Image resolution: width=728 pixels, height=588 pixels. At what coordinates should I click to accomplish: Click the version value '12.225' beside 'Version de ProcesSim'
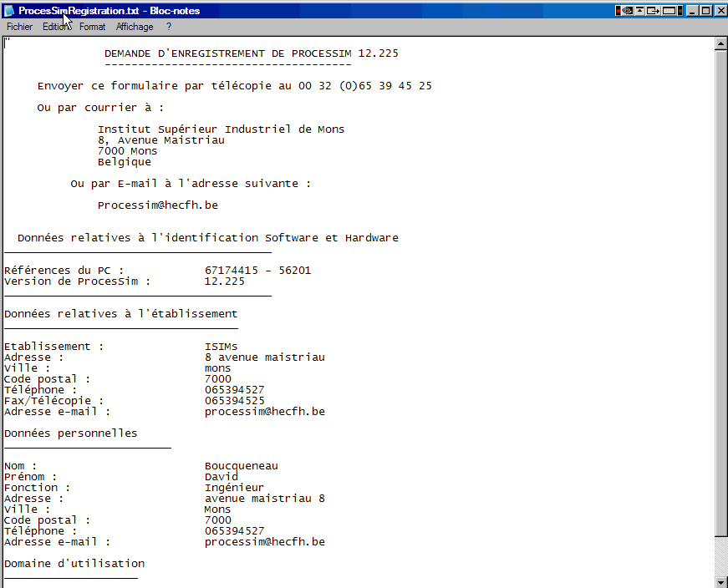[225, 281]
